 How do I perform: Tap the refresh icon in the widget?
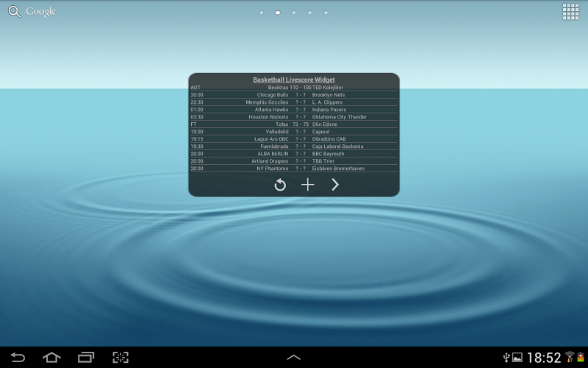coord(280,185)
